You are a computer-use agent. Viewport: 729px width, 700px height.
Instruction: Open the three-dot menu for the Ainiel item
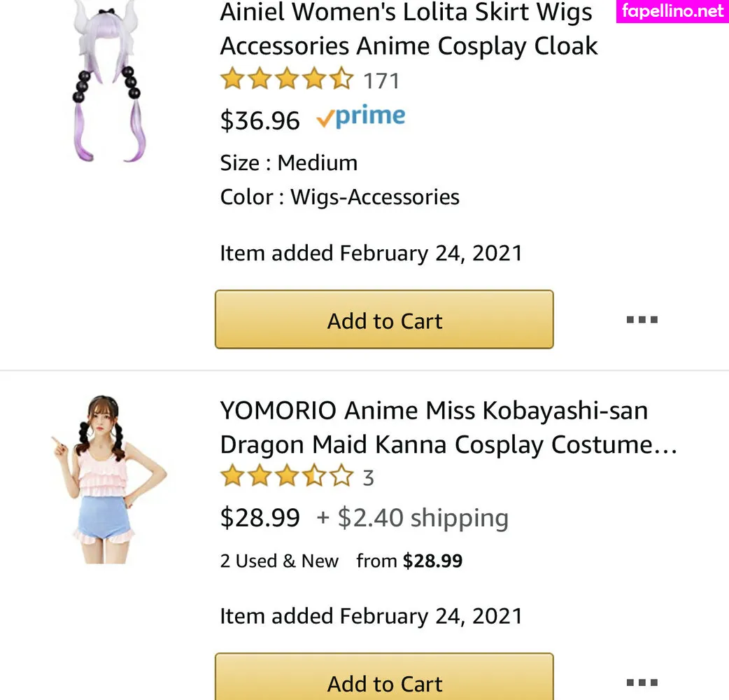[642, 320]
